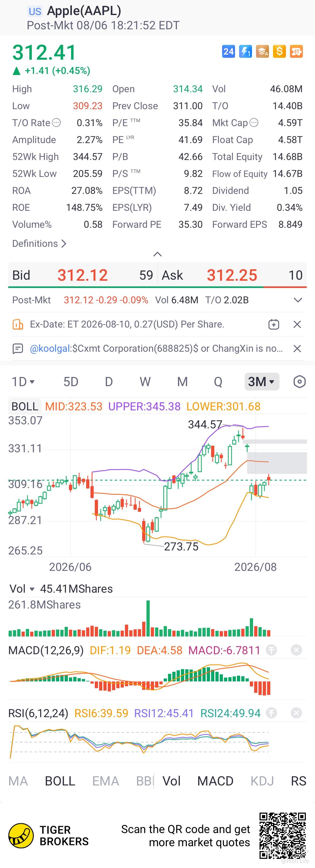Open the chart settings target icon
The width and height of the screenshot is (315, 868).
pyautogui.click(x=299, y=382)
